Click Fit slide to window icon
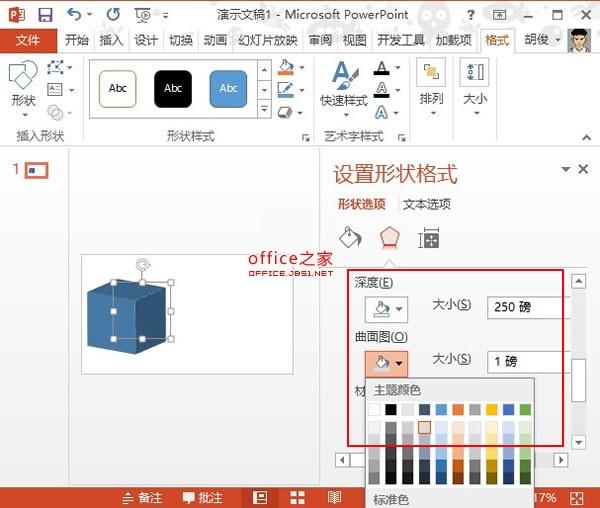Screen dimensions: 600x508 (576, 498)
